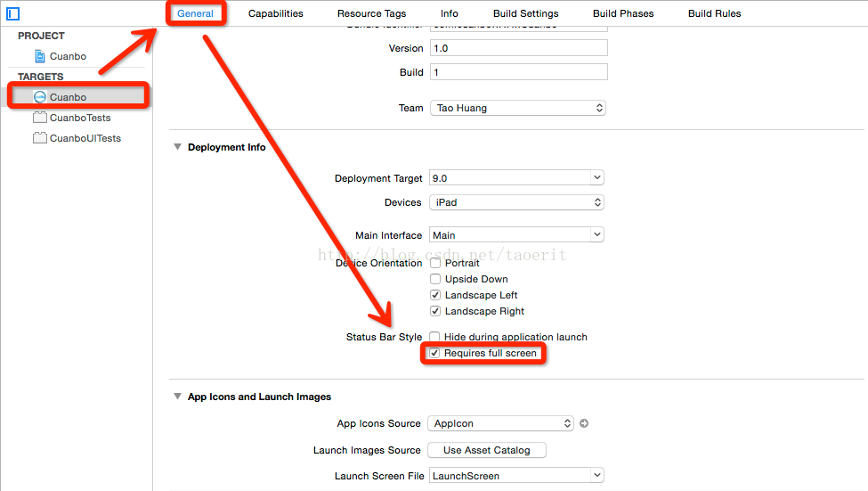Select the Cuanbo project row

pos(77,56)
